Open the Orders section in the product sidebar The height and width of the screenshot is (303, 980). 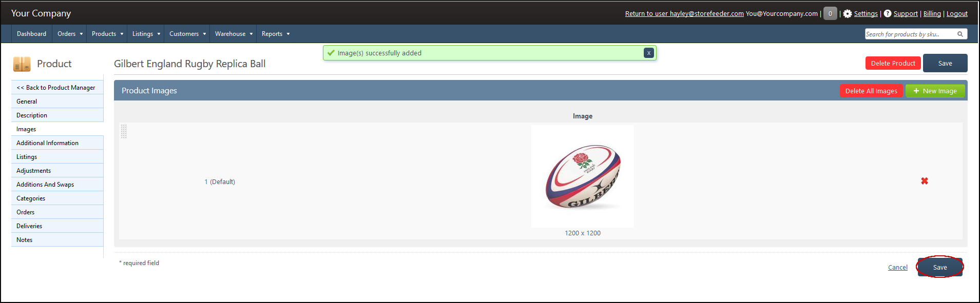tap(57, 212)
